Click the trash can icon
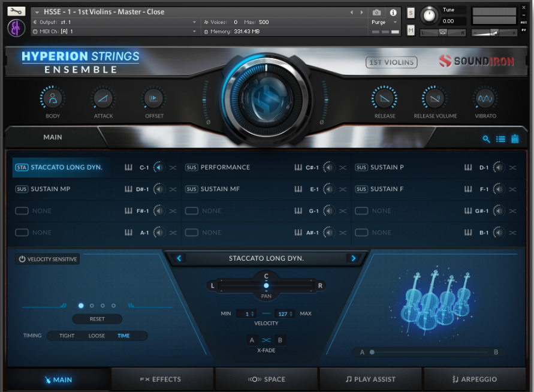Screen dimensions: 534x392 tap(515, 139)
